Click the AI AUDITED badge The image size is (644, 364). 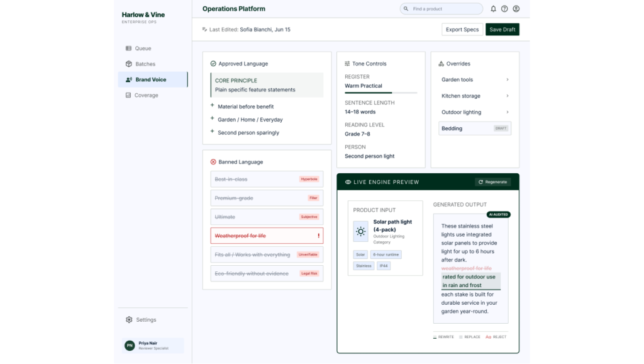click(x=499, y=215)
